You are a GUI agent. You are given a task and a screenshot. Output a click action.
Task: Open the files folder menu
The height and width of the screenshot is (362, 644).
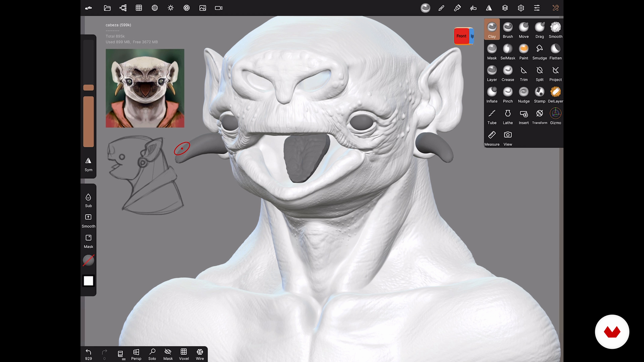[x=107, y=8]
